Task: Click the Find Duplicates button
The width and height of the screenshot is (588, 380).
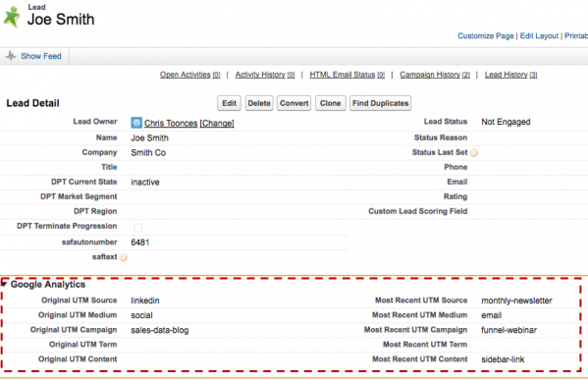Action: (x=380, y=103)
